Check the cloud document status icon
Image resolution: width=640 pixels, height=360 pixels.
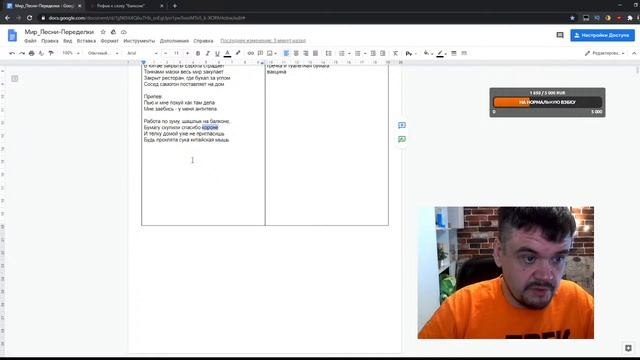(124, 32)
